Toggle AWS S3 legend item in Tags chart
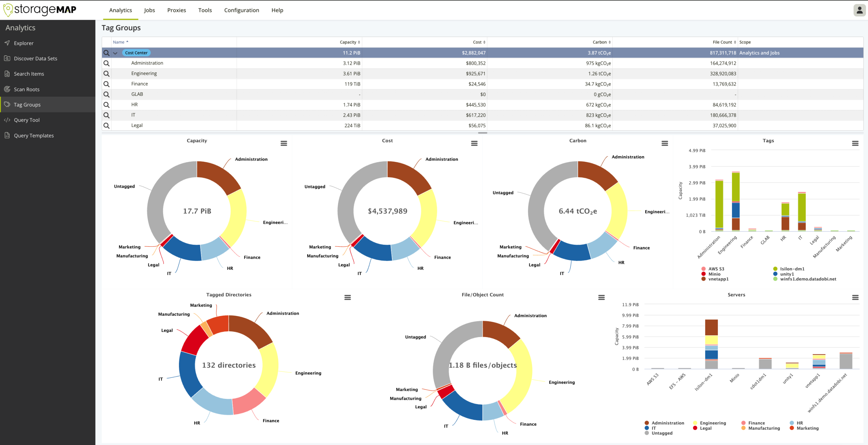This screenshot has width=868, height=445. click(716, 269)
